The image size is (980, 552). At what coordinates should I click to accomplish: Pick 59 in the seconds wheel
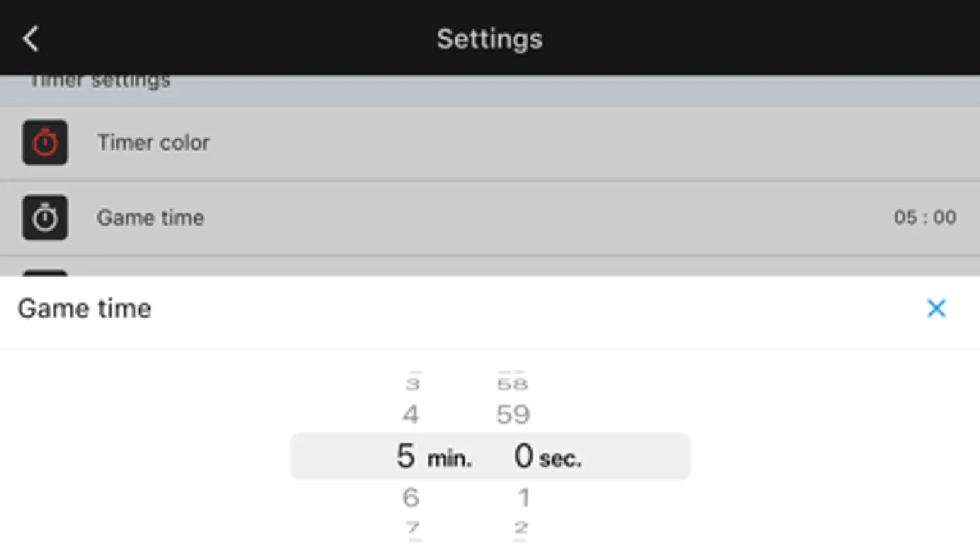click(513, 415)
